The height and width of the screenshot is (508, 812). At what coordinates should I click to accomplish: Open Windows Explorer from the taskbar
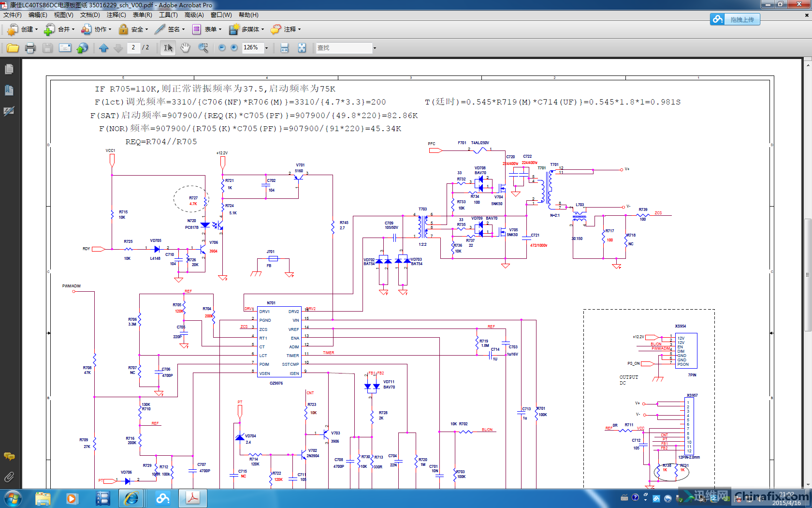[43, 498]
